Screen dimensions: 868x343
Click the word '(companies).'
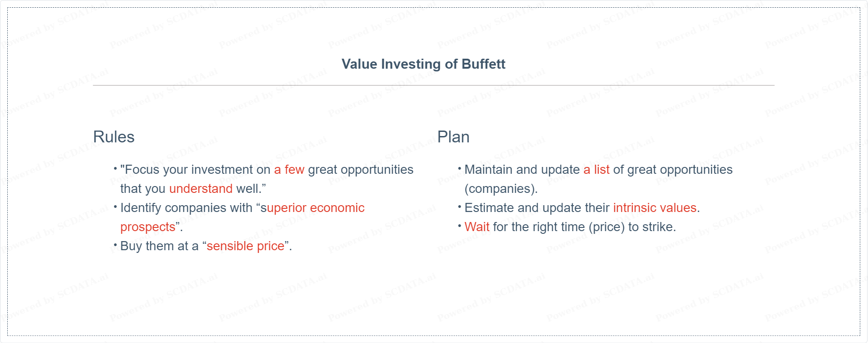tap(501, 189)
